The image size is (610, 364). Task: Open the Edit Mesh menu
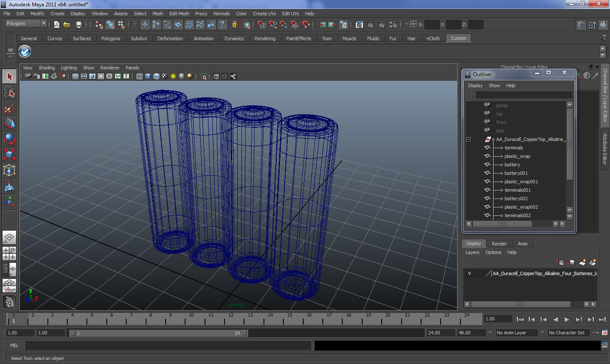(x=179, y=14)
